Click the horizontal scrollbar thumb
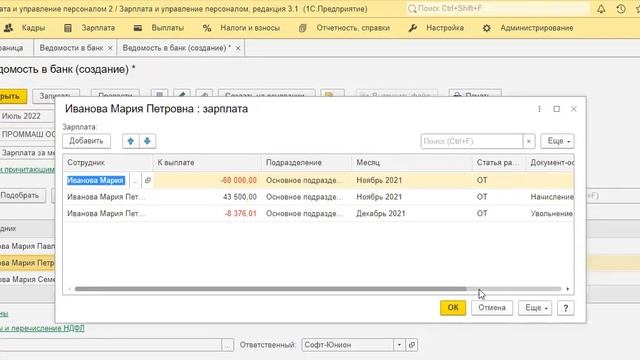 coord(271,289)
